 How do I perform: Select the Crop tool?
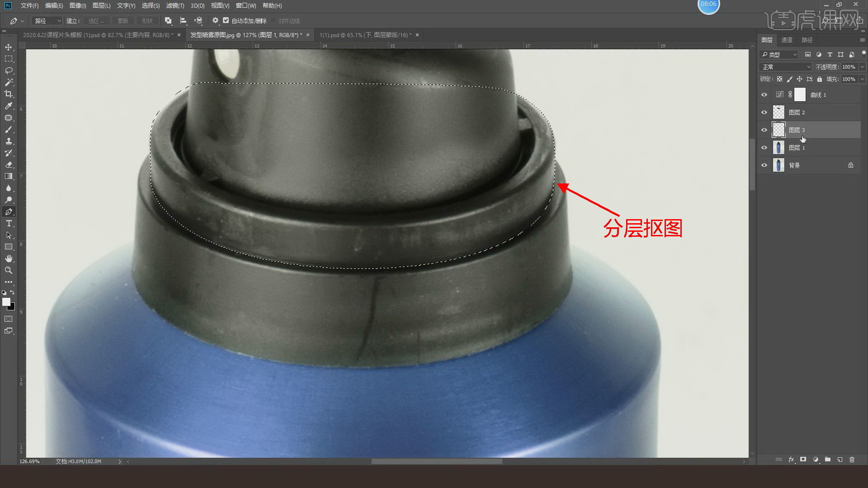pyautogui.click(x=9, y=94)
